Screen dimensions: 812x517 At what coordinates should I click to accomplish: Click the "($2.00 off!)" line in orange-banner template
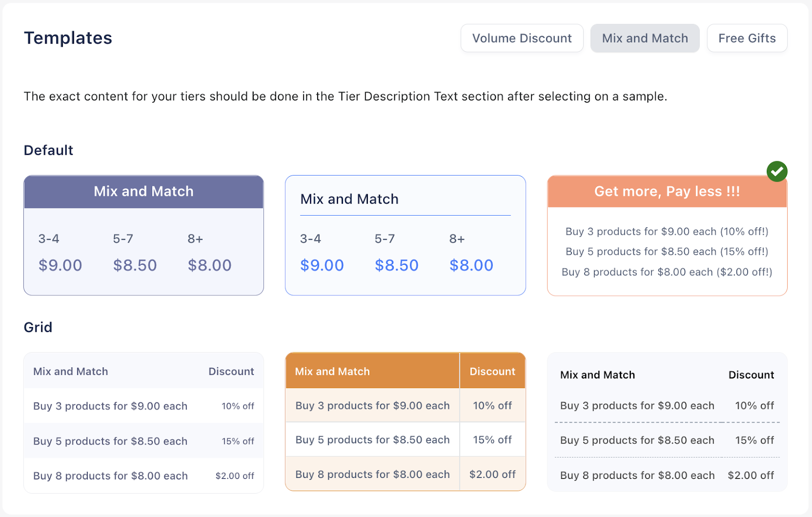coord(667,272)
